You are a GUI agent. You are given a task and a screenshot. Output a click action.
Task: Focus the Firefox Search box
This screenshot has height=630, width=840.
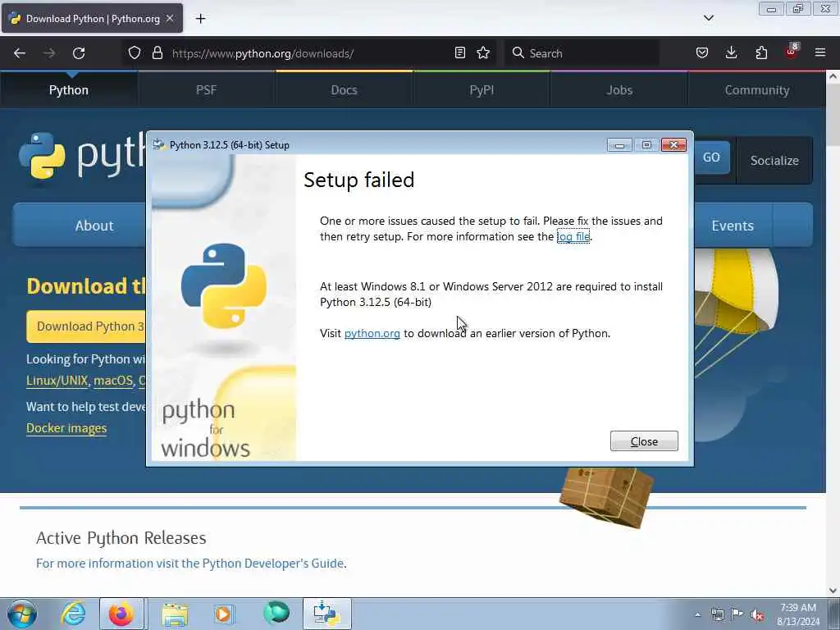[x=582, y=53]
